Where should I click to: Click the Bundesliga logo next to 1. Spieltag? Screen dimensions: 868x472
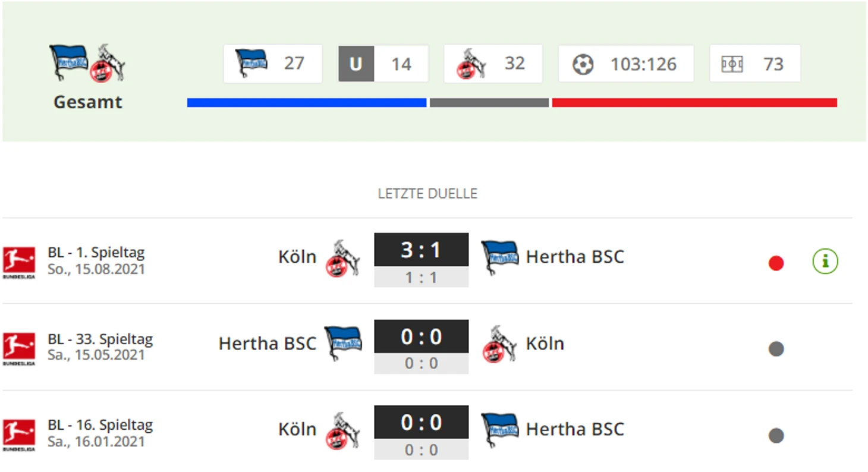click(19, 262)
